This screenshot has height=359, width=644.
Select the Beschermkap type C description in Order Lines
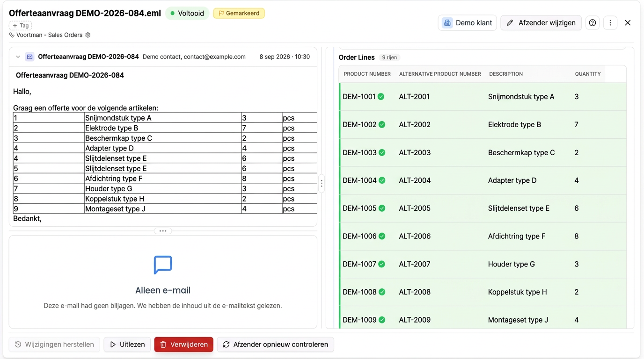521,152
